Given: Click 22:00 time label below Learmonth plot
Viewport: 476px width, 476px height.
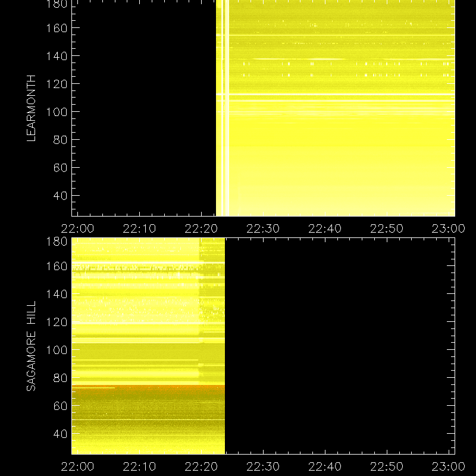Looking at the screenshot, I should [77, 228].
